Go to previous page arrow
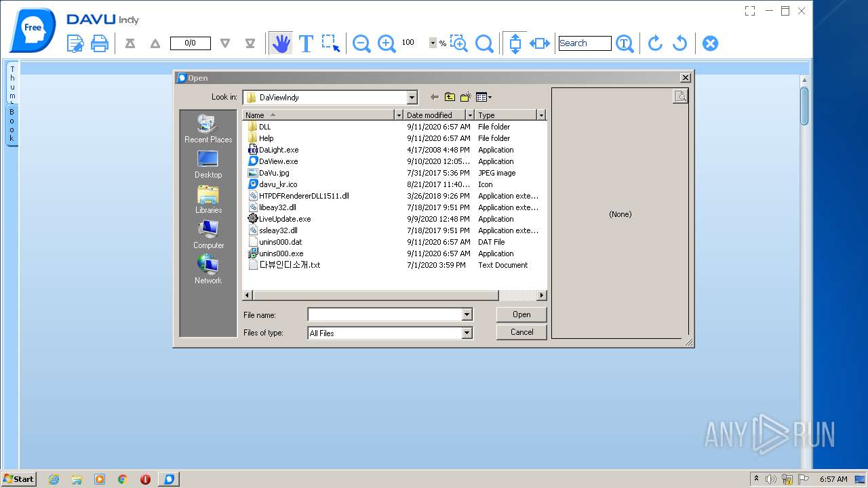Image resolution: width=868 pixels, height=488 pixels. [155, 43]
